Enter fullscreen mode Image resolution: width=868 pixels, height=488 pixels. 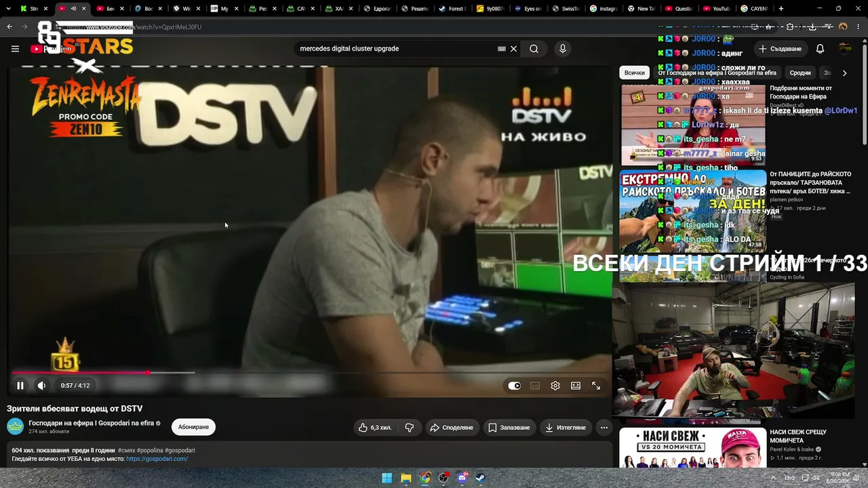coord(596,386)
